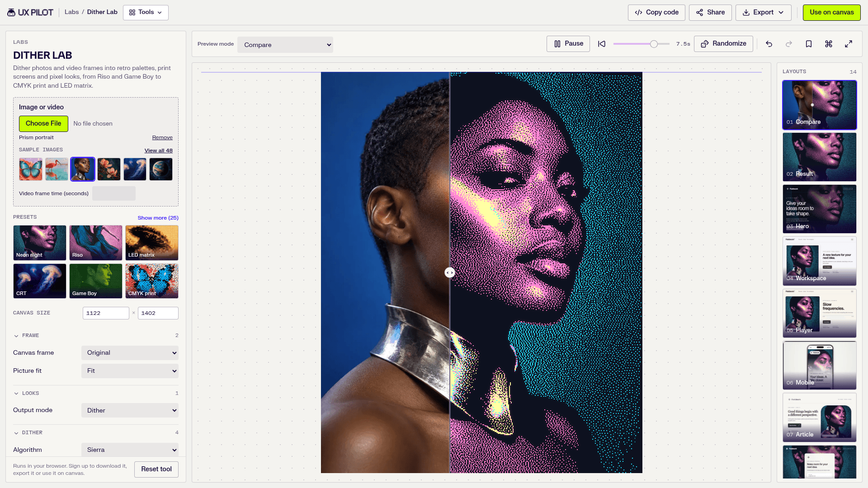Click the compare divider handle on the image
Image resolution: width=868 pixels, height=488 pixels.
pos(449,272)
